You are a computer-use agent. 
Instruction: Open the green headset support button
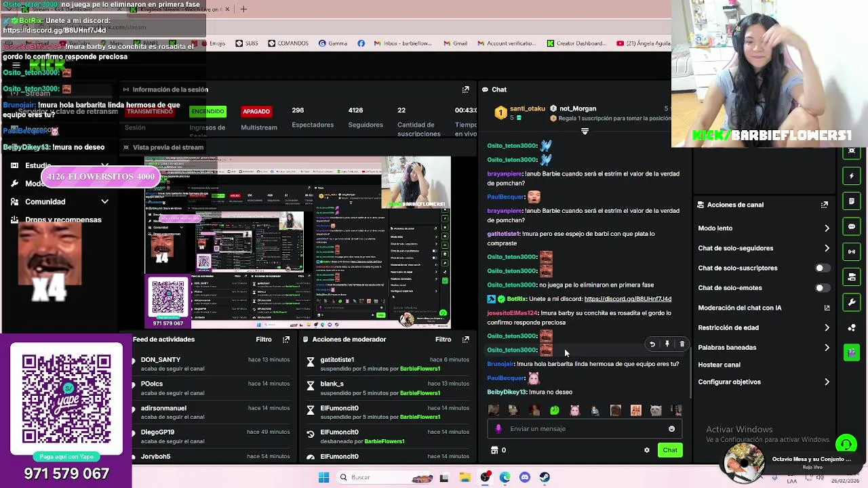[x=846, y=445]
